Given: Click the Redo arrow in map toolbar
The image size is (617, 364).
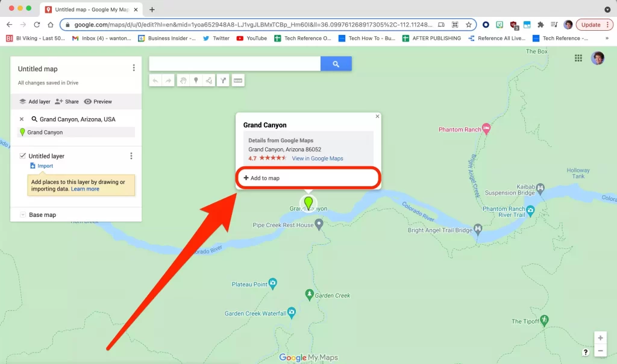Looking at the screenshot, I should tap(169, 81).
